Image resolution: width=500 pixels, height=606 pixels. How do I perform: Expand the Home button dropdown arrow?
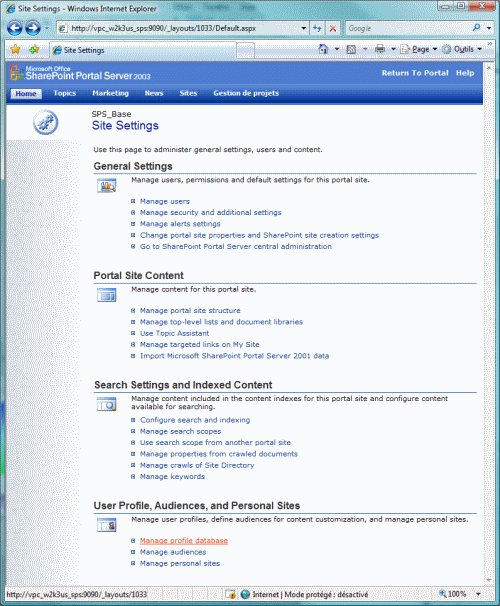[337, 49]
